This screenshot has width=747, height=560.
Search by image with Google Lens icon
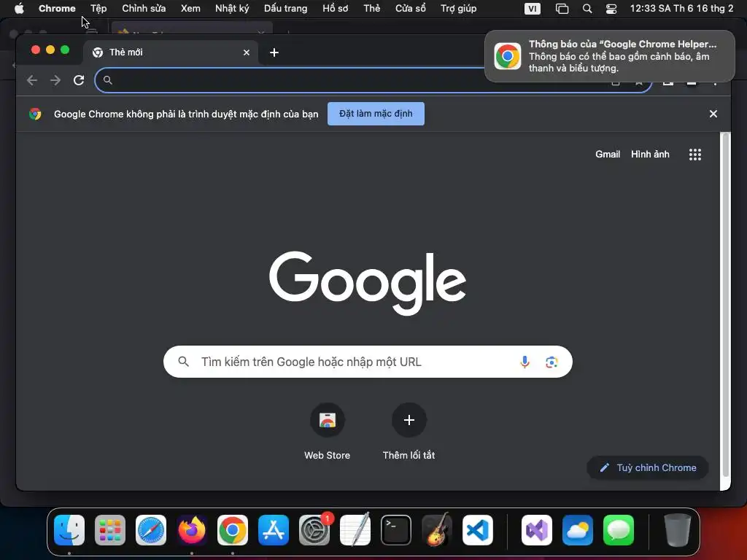tap(551, 362)
